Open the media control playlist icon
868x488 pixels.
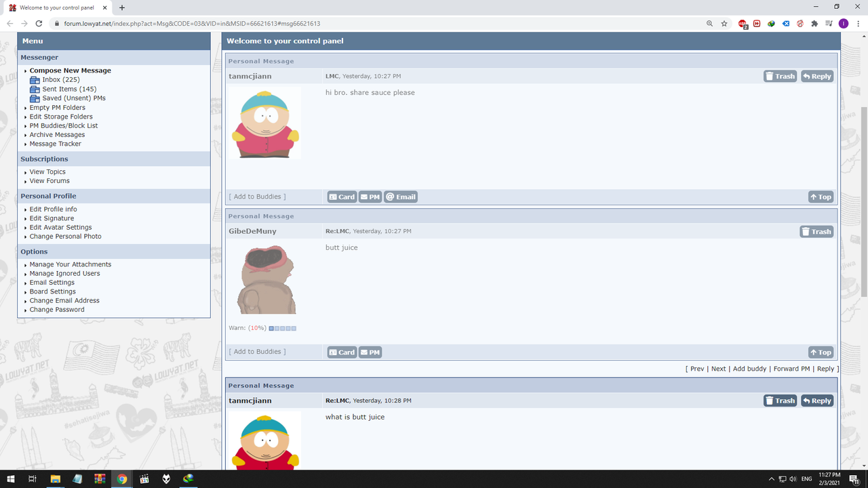click(x=829, y=23)
